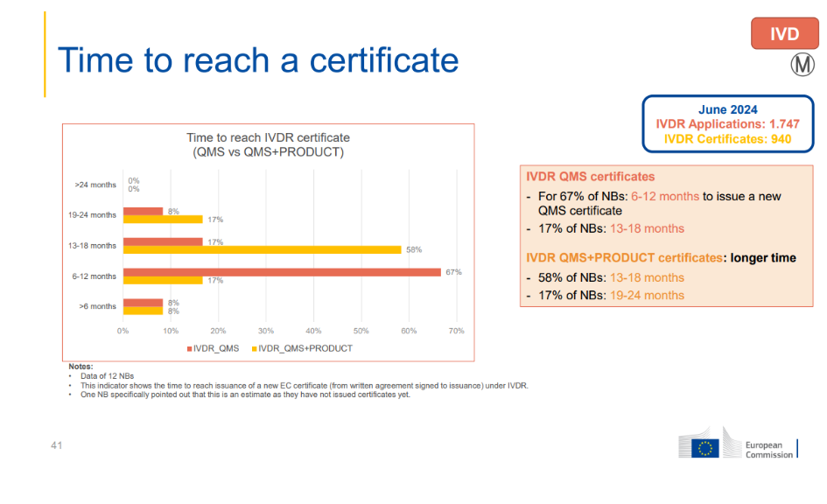
Task: Click the 'IVDR QMS certificates' heading
Action: coord(590,177)
